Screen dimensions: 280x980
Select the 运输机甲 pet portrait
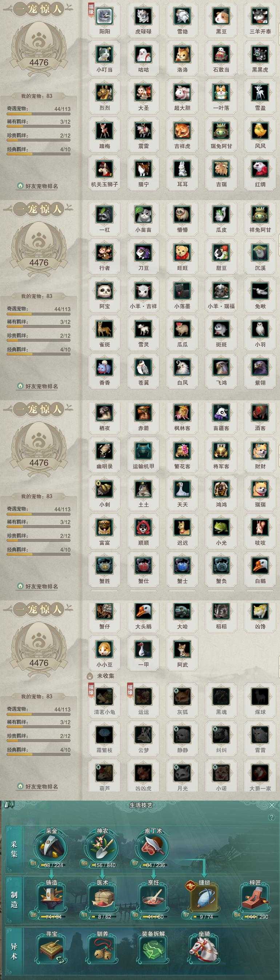144,451
